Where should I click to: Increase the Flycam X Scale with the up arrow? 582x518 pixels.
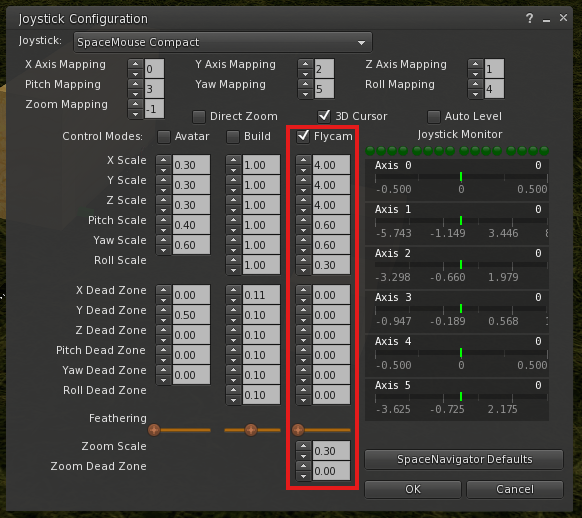click(x=304, y=160)
